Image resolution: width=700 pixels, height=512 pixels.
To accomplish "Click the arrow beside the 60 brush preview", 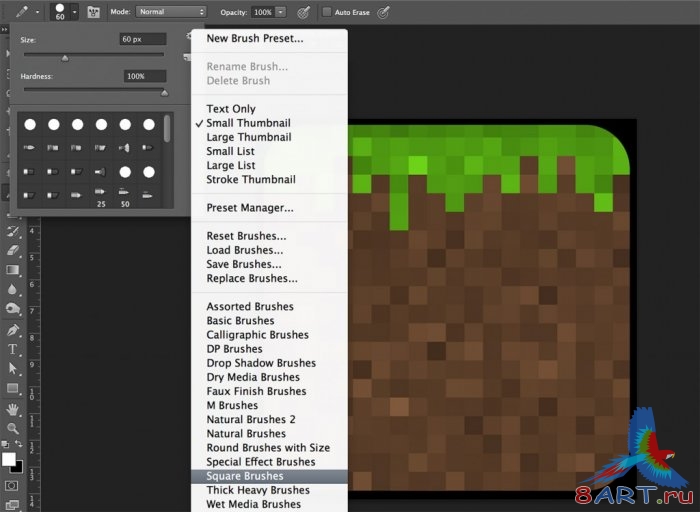I will pos(75,12).
